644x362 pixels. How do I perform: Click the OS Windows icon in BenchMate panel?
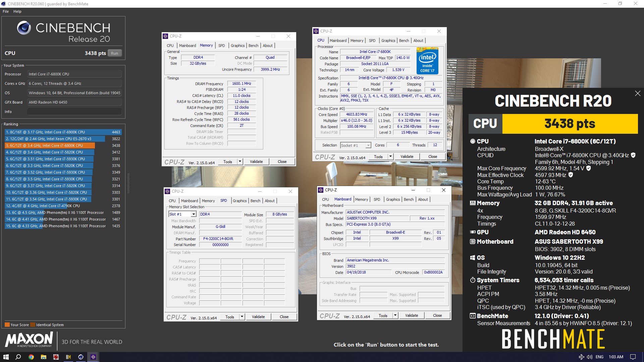click(473, 258)
